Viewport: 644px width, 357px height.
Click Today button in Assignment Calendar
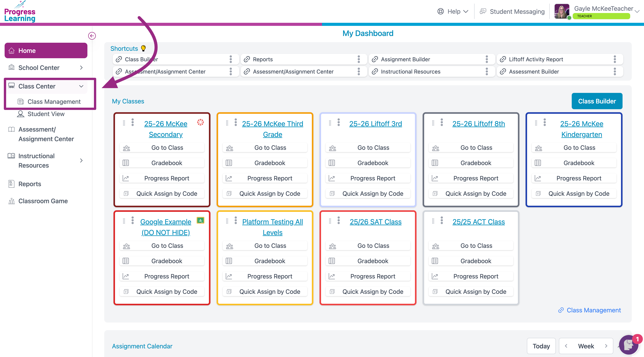point(541,346)
